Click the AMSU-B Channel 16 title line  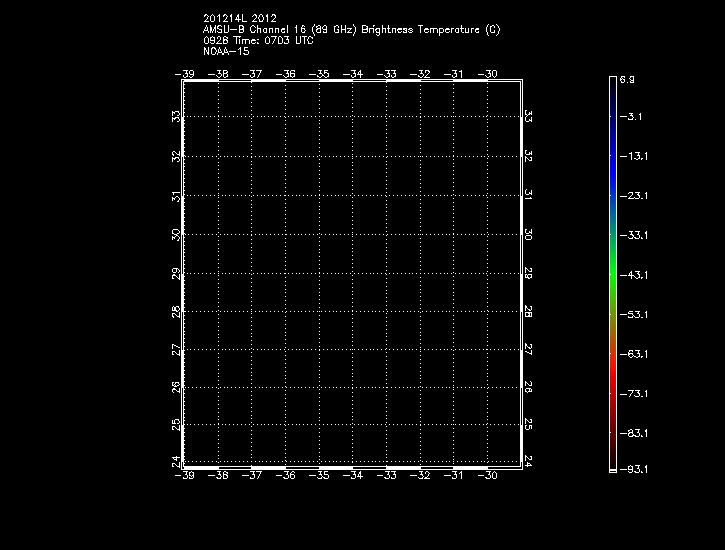[351, 29]
